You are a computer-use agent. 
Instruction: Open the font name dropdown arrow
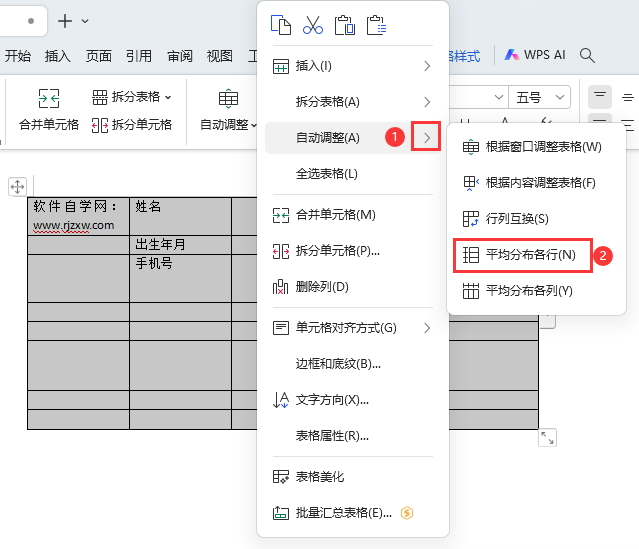coord(498,97)
